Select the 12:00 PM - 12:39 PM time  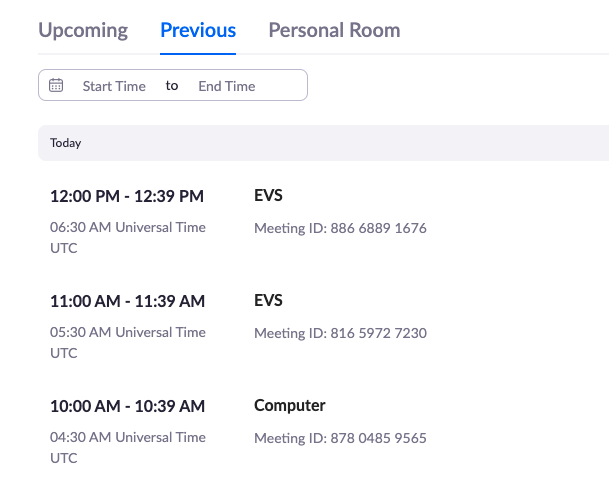tap(127, 196)
